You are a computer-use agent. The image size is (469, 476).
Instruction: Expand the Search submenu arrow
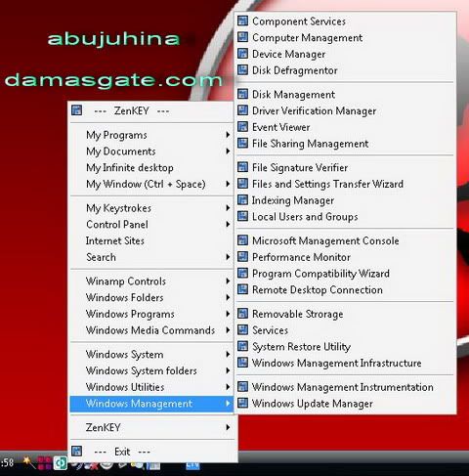228,257
